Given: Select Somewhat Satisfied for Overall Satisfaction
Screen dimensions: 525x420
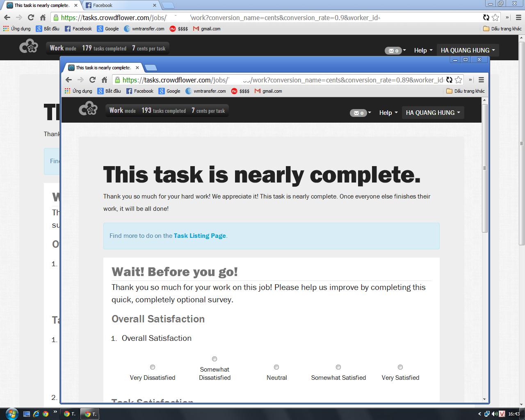Looking at the screenshot, I should point(338,367).
